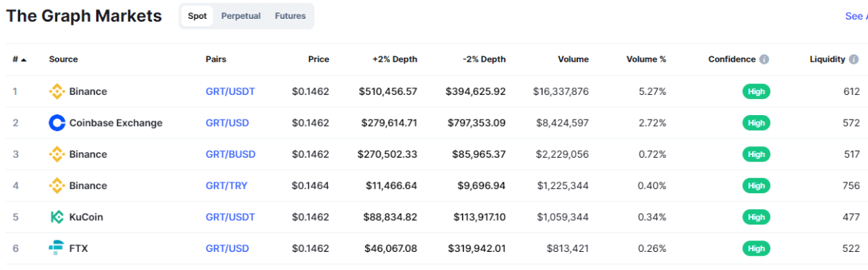Viewport: 868px width, 270px height.
Task: Open the FTX exchange name link
Action: tap(79, 248)
